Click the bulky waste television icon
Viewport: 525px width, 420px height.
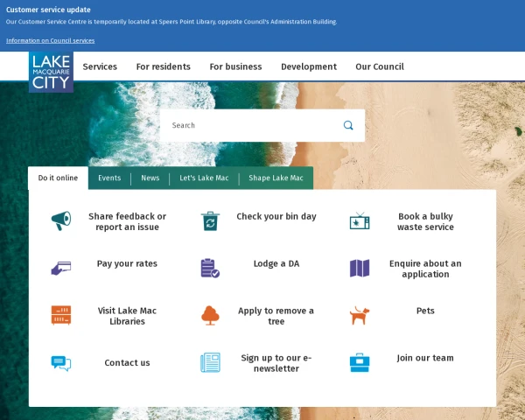tap(360, 221)
